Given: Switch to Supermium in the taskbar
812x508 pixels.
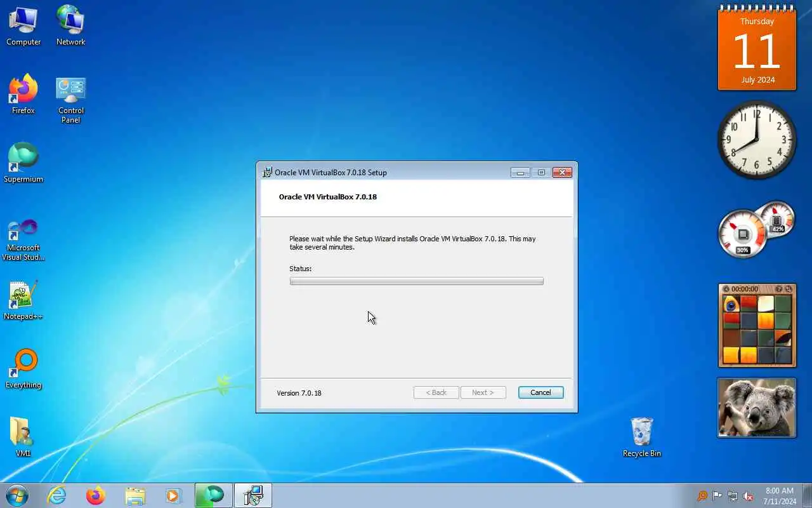Looking at the screenshot, I should pos(214,495).
